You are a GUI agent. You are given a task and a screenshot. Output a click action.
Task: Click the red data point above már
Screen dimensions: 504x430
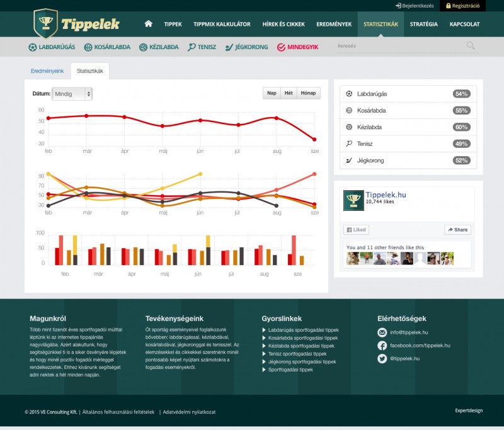click(86, 116)
